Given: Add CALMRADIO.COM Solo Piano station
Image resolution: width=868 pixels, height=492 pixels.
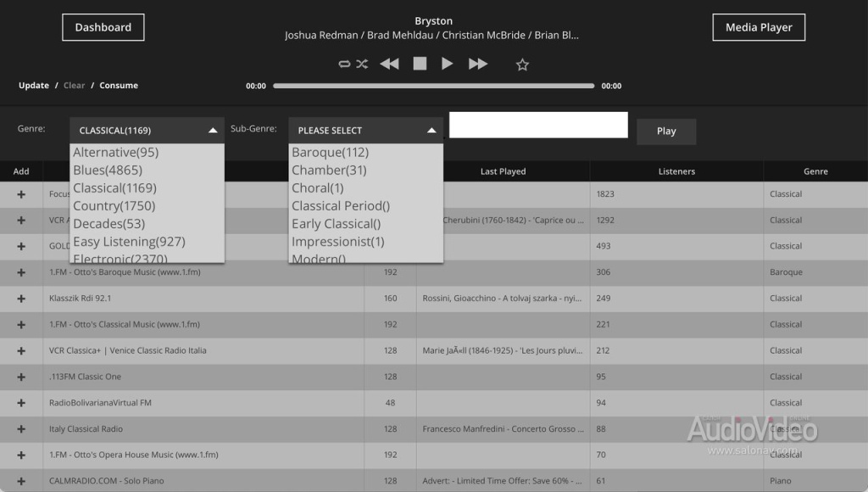Looking at the screenshot, I should (x=21, y=481).
